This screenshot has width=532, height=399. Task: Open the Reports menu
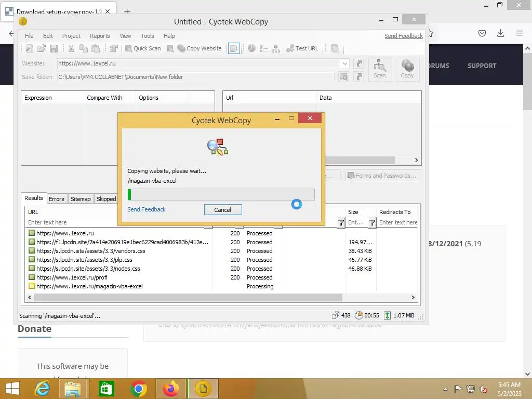[100, 36]
